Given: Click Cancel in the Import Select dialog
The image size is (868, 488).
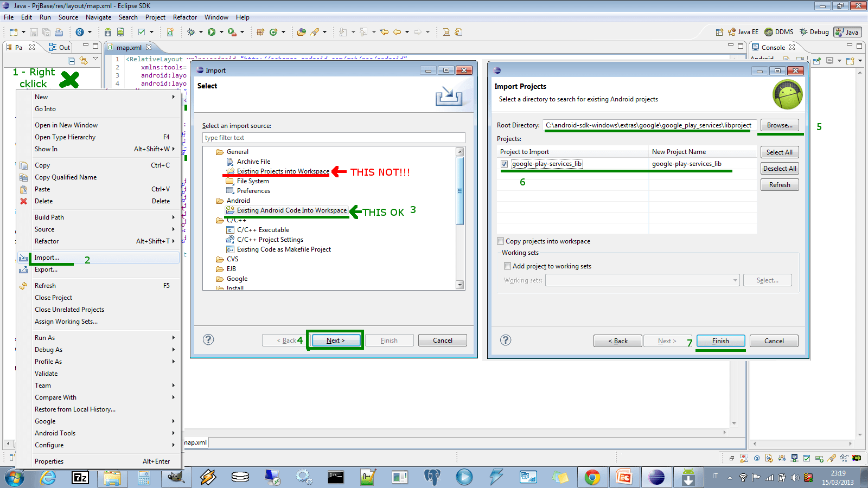Looking at the screenshot, I should [x=443, y=341].
